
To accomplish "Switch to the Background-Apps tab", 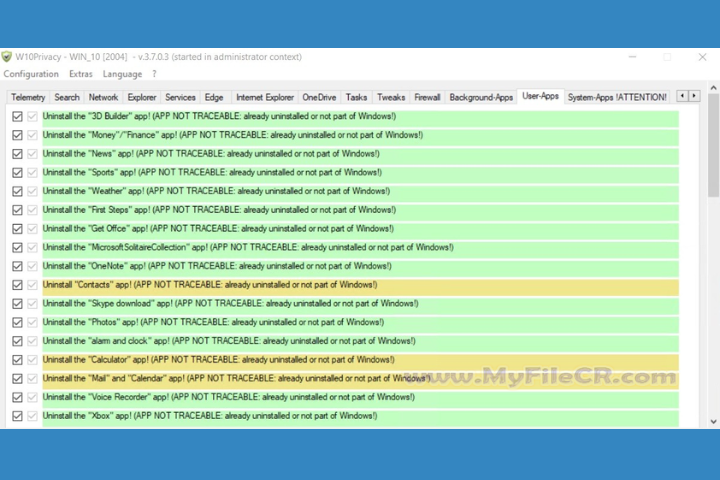I will (481, 97).
